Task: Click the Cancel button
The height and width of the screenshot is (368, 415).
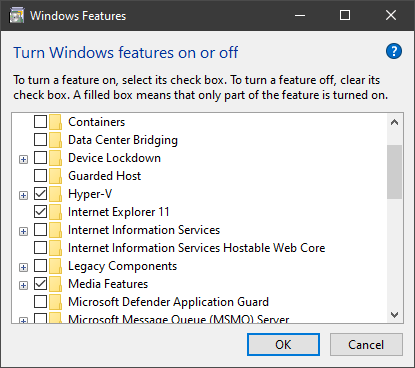Action: (366, 345)
